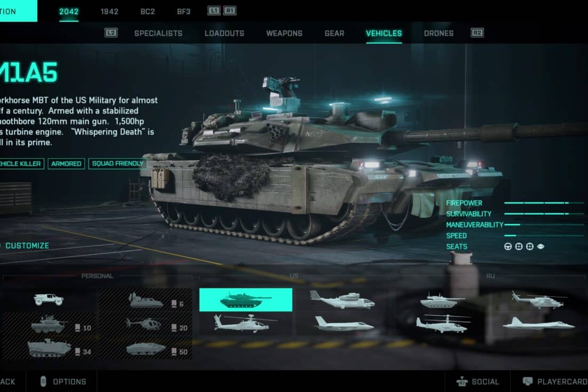588x392 pixels.
Task: Select the locked scout helicopter level 20
Action: pyautogui.click(x=146, y=324)
